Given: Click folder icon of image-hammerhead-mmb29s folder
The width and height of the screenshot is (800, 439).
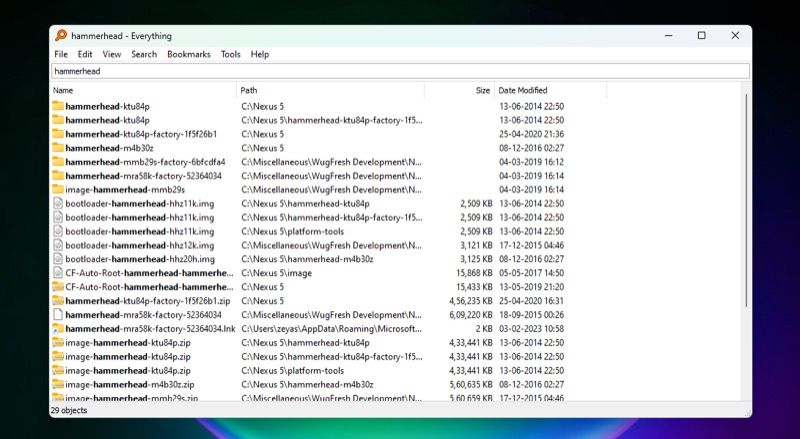Looking at the screenshot, I should (x=58, y=189).
